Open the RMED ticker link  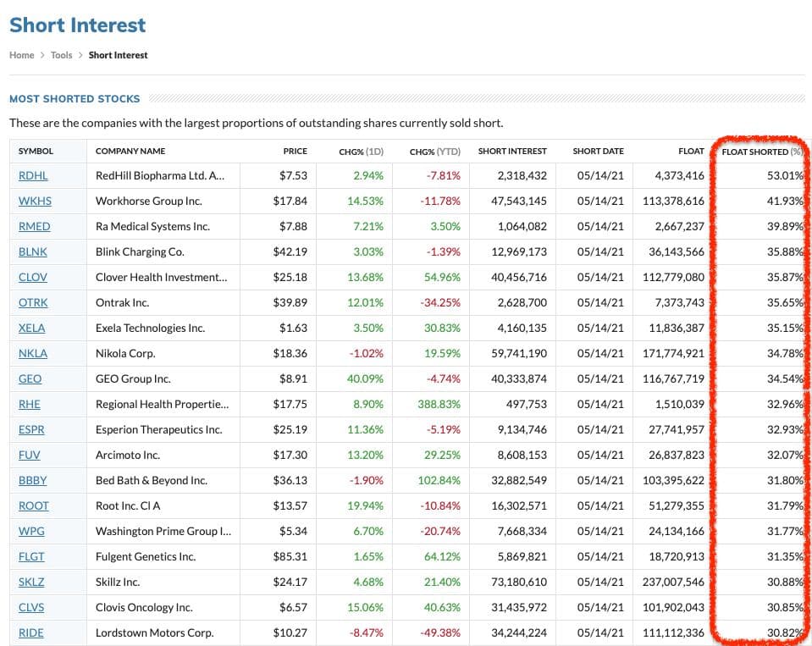pos(34,226)
